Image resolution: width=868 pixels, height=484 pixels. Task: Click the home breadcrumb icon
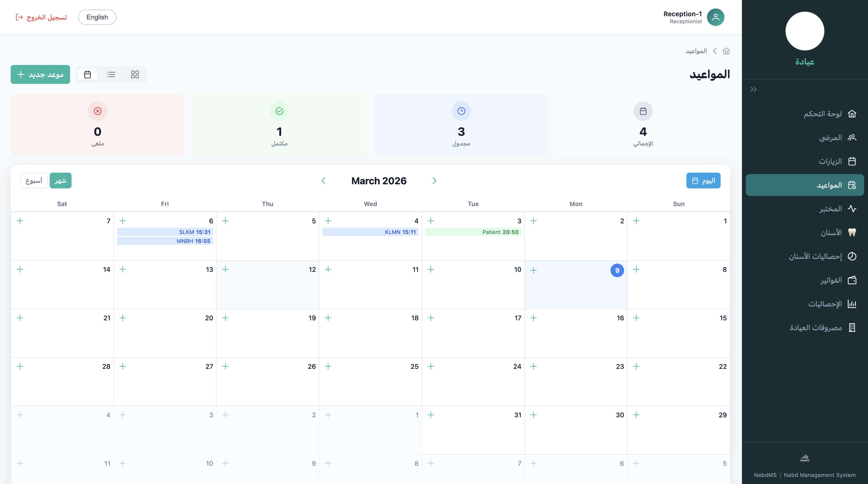(x=726, y=51)
